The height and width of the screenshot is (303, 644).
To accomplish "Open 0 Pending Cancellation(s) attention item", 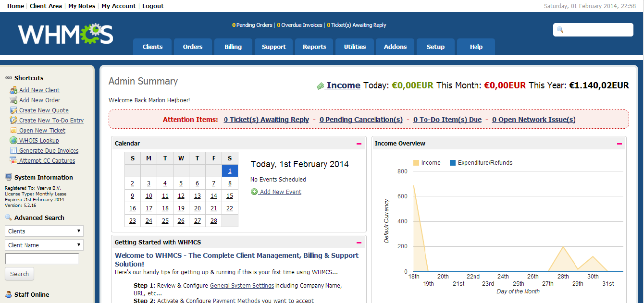I will (x=361, y=120).
